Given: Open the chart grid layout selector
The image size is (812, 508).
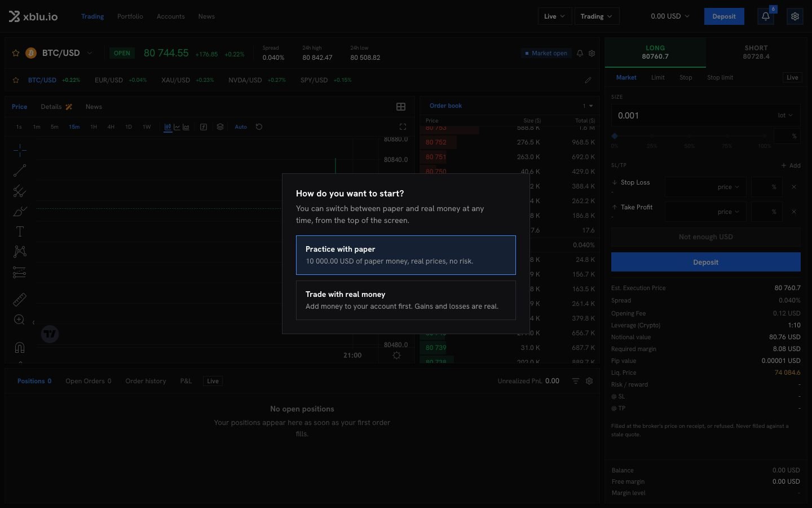Looking at the screenshot, I should pos(401,107).
